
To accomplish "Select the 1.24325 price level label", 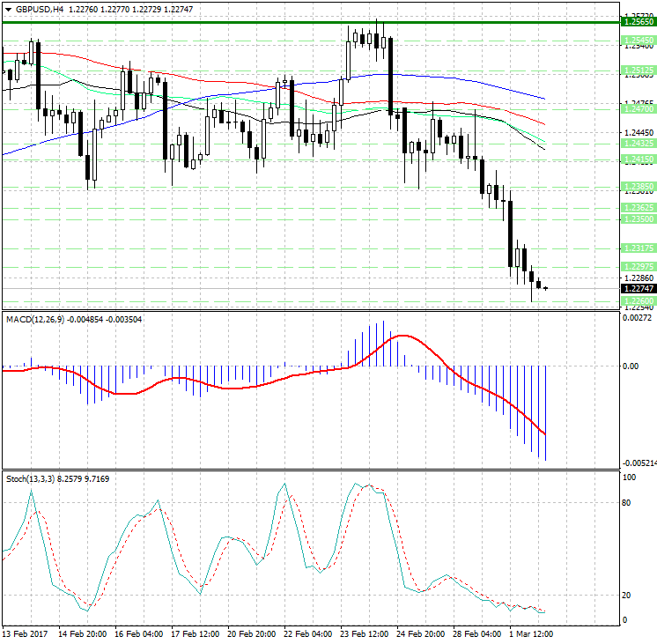I will (x=638, y=143).
